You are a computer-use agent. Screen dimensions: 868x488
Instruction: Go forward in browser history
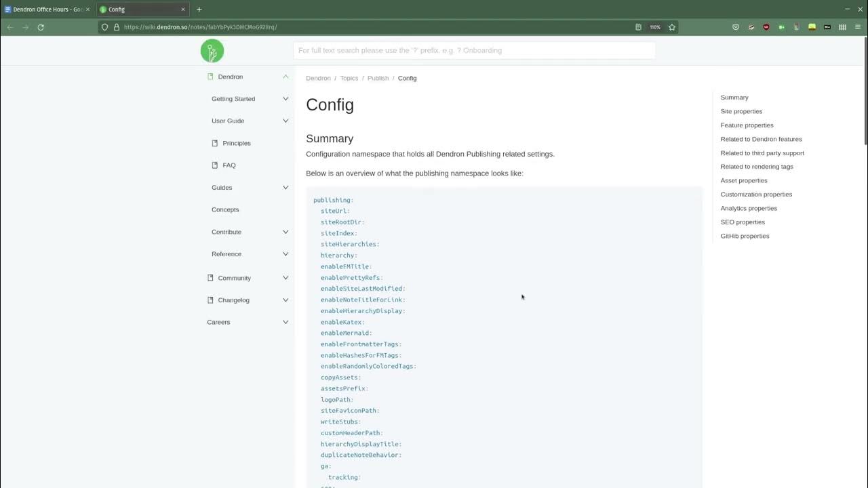tap(26, 27)
